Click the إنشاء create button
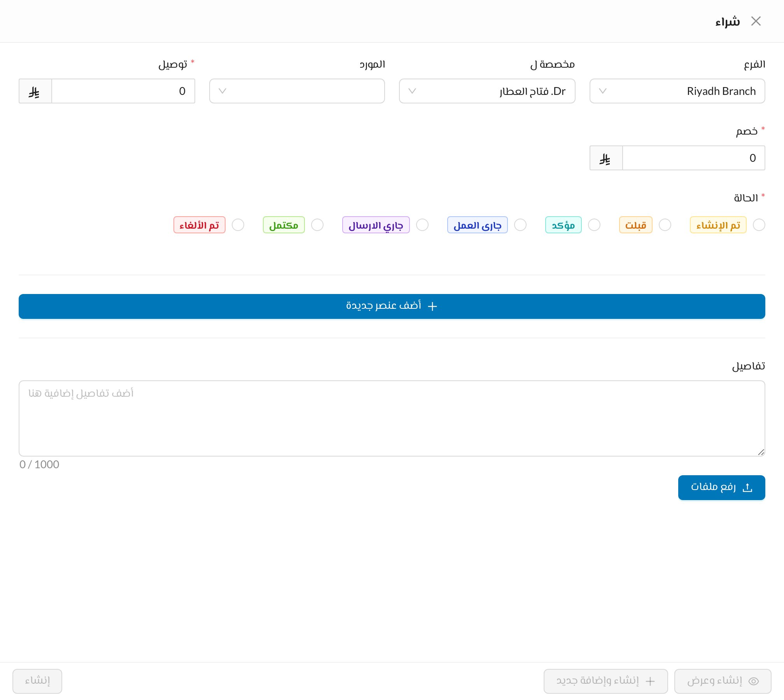This screenshot has height=700, width=784. coord(37,681)
